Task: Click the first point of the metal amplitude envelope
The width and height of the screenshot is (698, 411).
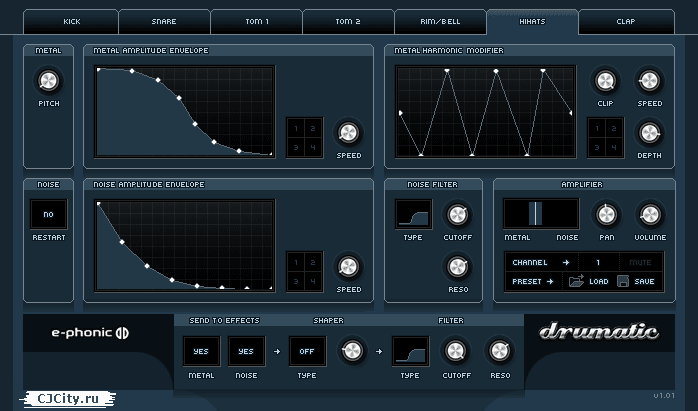Action: (x=98, y=69)
